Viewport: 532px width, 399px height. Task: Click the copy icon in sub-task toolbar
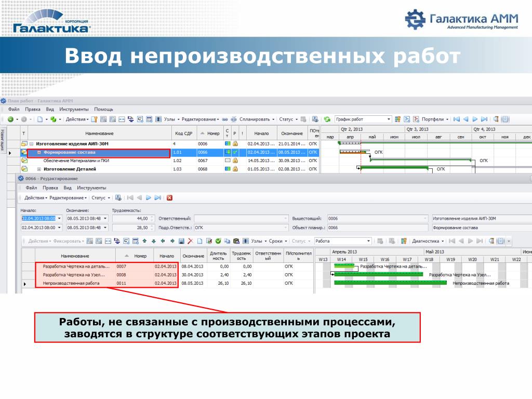click(x=227, y=241)
